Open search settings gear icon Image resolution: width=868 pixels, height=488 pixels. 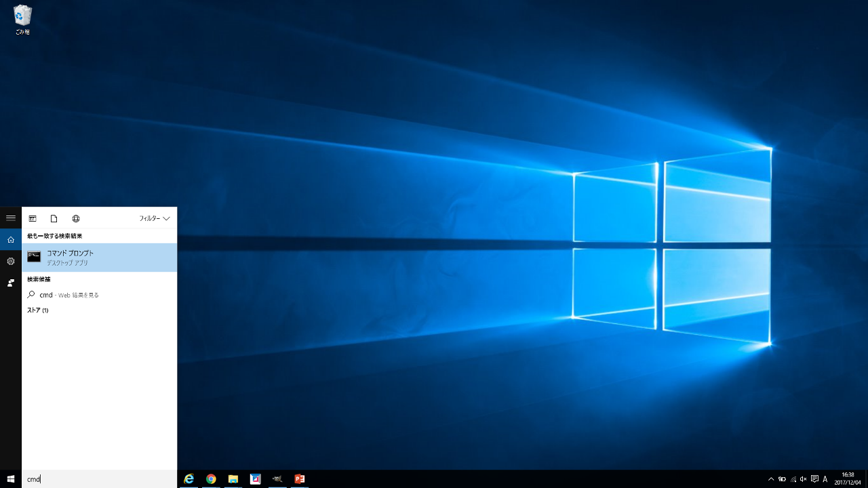pos(11,261)
